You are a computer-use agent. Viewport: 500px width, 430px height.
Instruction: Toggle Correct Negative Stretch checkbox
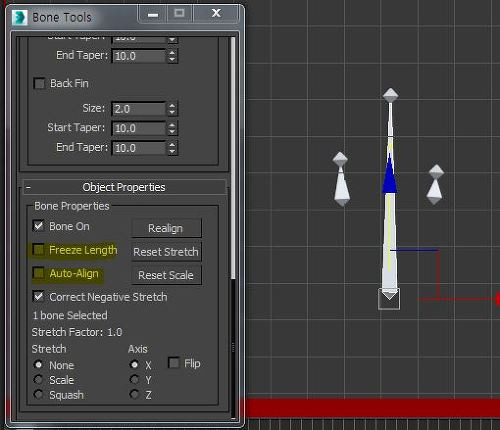click(x=39, y=296)
